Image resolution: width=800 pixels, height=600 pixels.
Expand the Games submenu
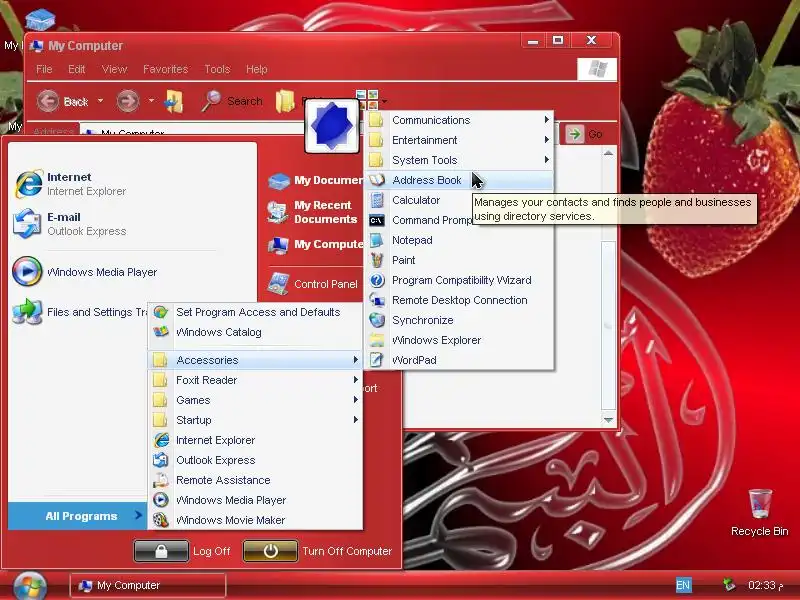point(255,400)
